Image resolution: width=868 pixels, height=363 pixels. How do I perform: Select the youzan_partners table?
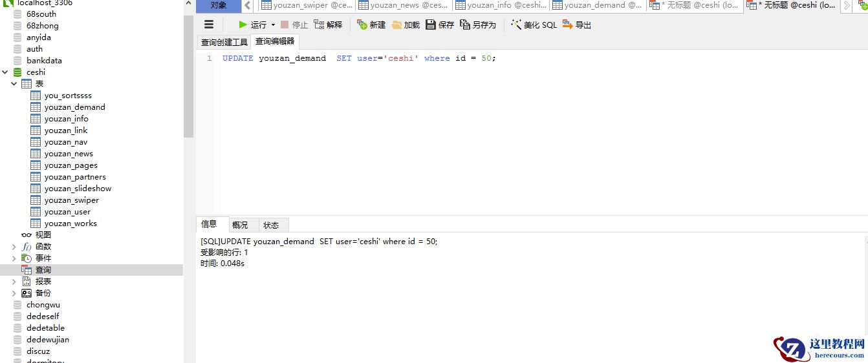point(75,177)
